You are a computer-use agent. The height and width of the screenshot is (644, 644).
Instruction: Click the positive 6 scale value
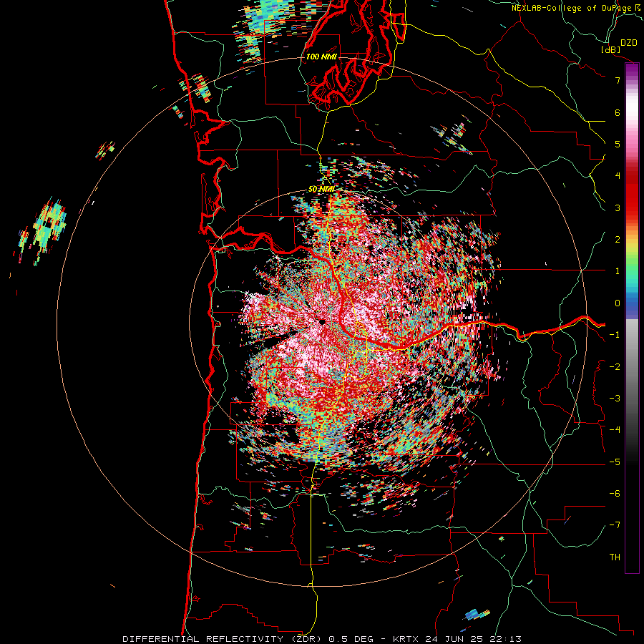618,112
